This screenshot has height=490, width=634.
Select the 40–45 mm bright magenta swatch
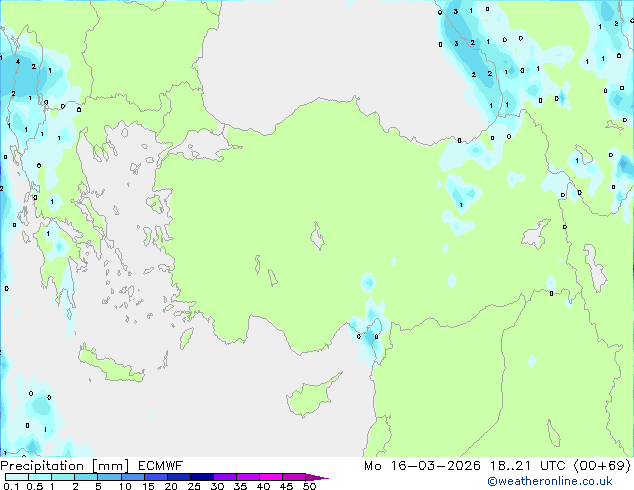(271, 477)
